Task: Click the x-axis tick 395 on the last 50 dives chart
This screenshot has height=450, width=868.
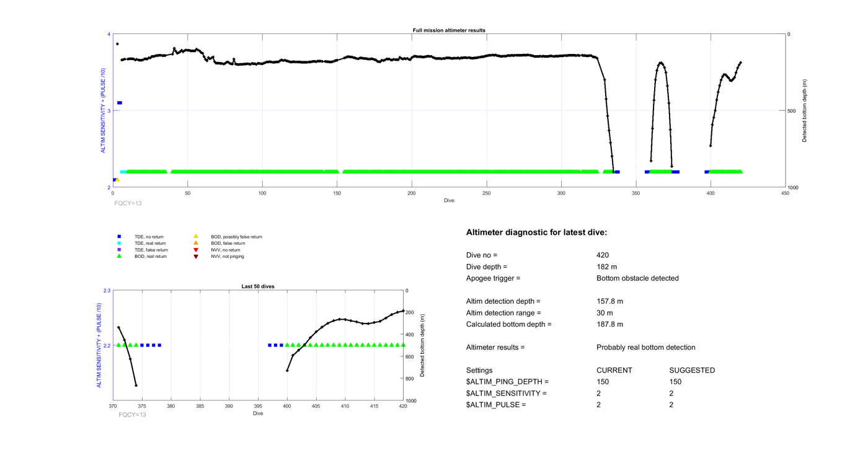Action: 258,407
